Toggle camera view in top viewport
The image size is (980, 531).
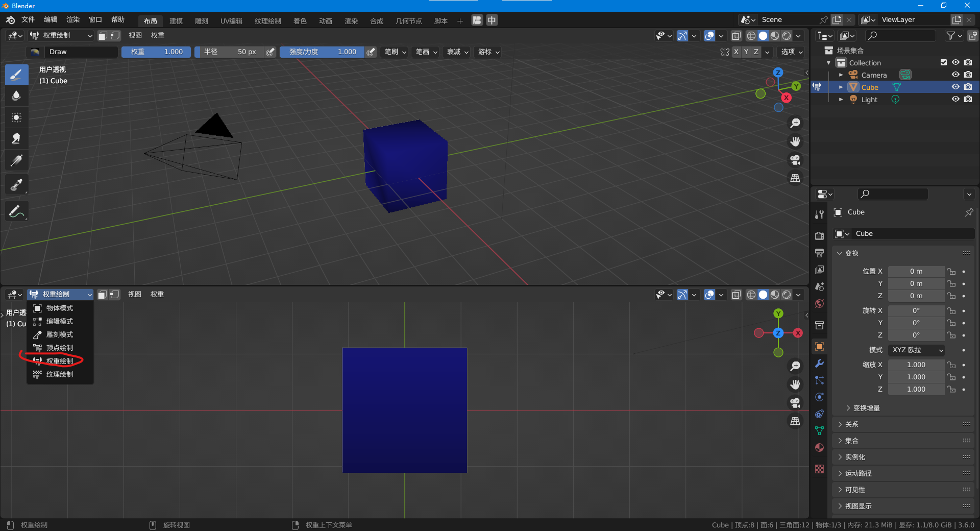coord(795,160)
